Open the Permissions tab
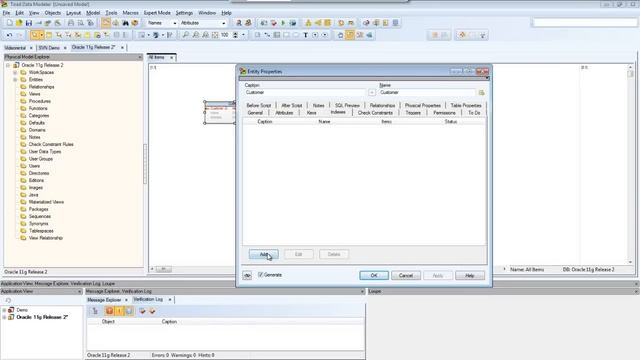Screen dimensions: 640x360 coord(444,113)
